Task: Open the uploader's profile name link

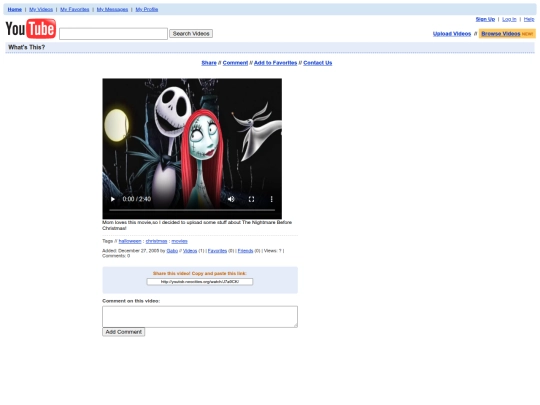Action: pos(172,251)
